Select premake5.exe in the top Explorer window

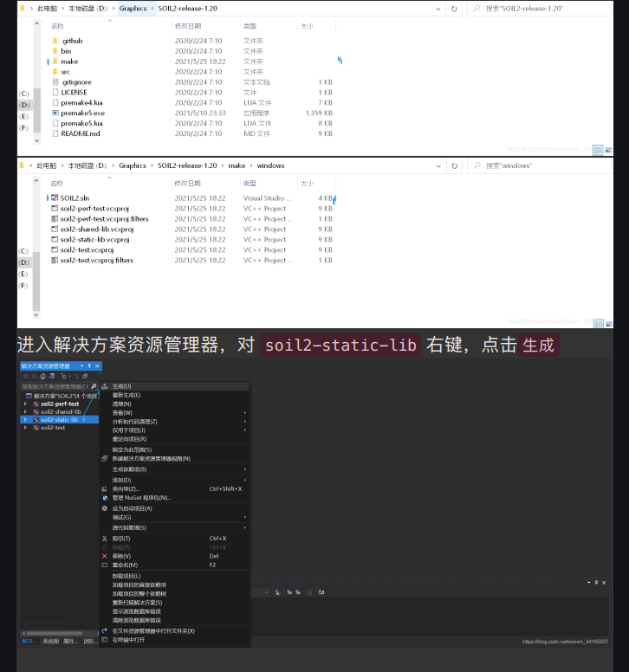82,113
